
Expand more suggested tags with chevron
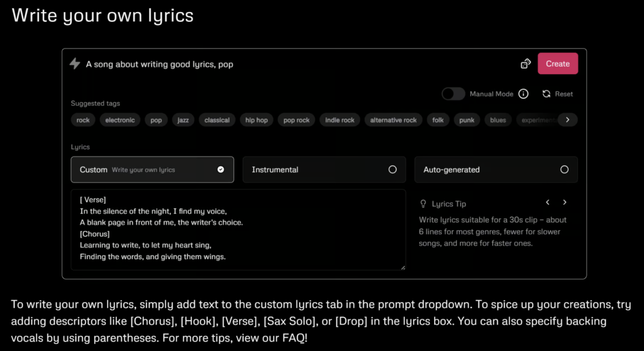(x=568, y=120)
